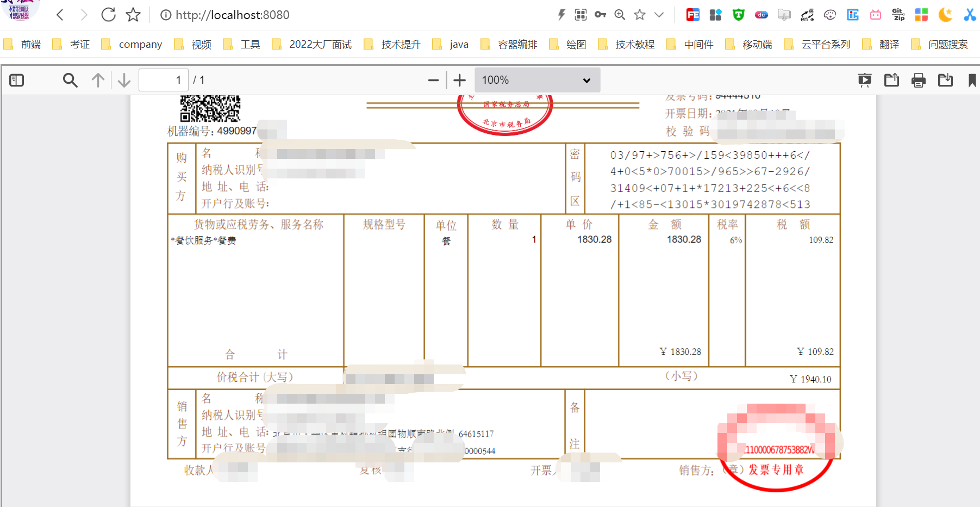Toggle the bookmark ribbon in PDF toolbar
The width and height of the screenshot is (980, 507).
coord(972,81)
